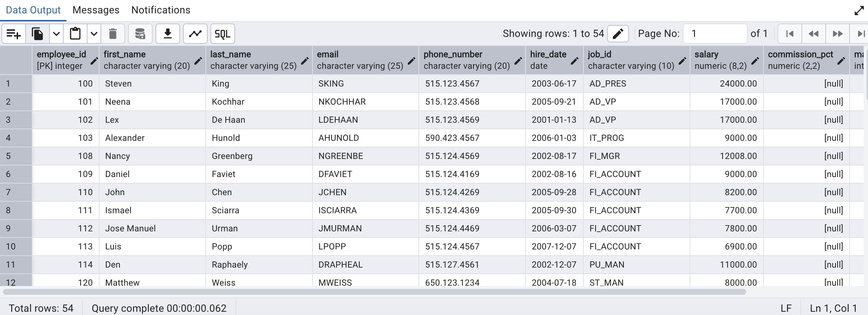Viewport: 868px width, 315px height.
Task: Copy selected rows using the copy icon
Action: pyautogui.click(x=38, y=34)
